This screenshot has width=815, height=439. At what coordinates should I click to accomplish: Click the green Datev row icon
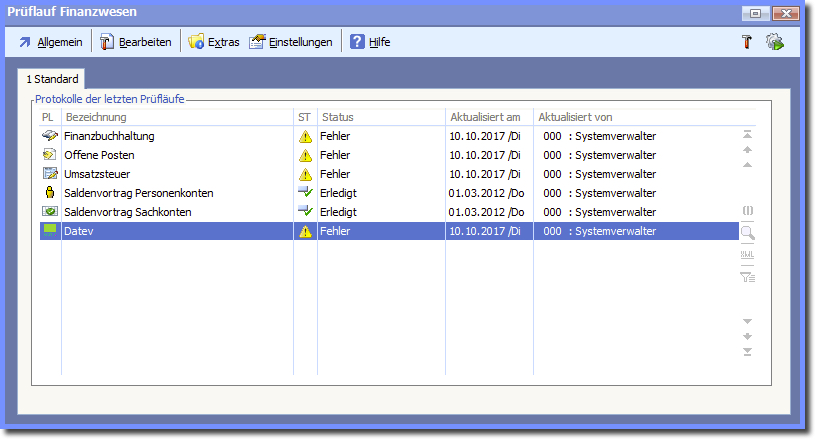[49, 231]
